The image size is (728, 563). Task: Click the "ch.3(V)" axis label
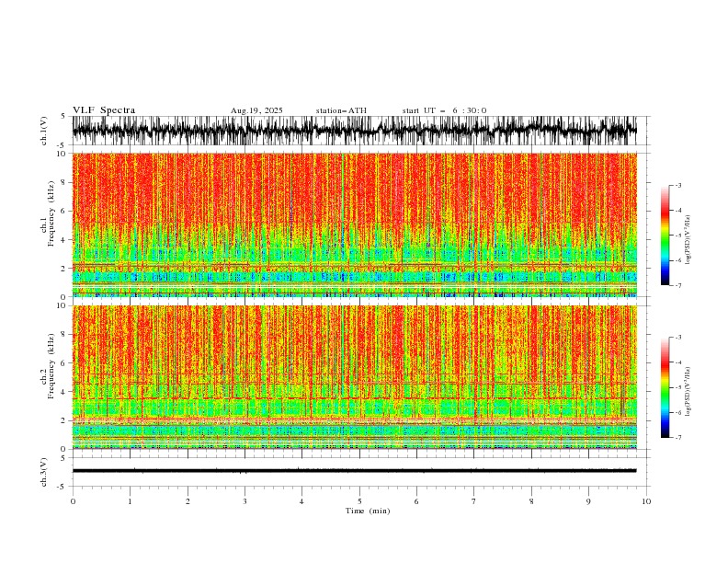pos(44,472)
